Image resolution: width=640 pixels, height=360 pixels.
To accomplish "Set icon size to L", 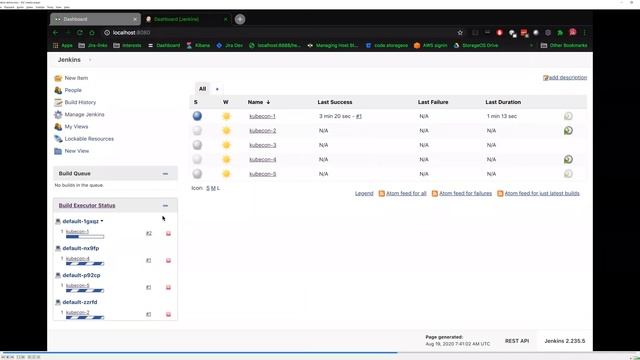I will pos(218,188).
